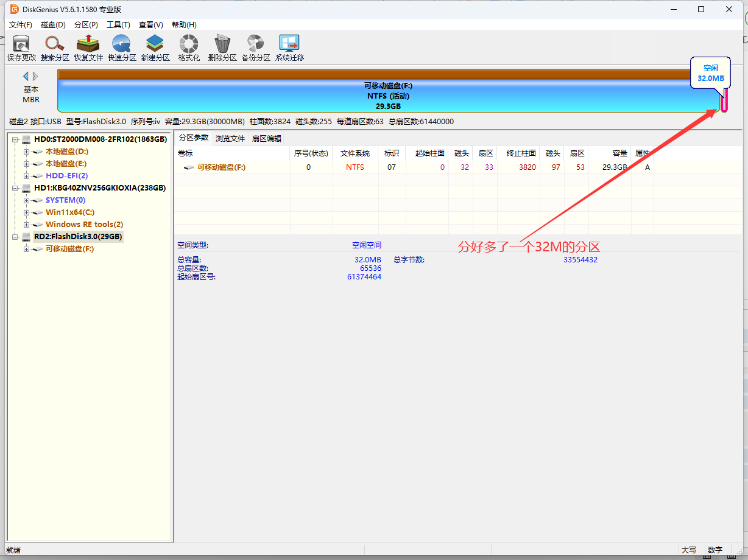Open the 文件(F) menu
748x560 pixels.
pyautogui.click(x=21, y=25)
